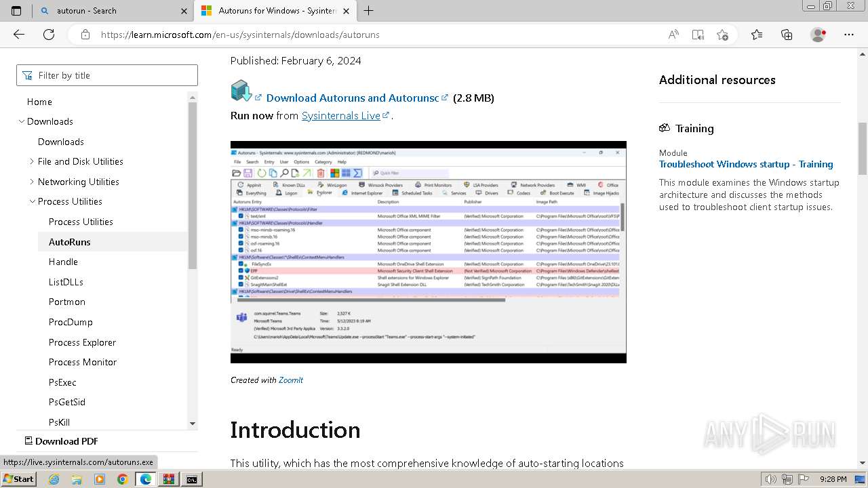The image size is (868, 488).
Task: Go back to the previous page
Action: click(19, 35)
